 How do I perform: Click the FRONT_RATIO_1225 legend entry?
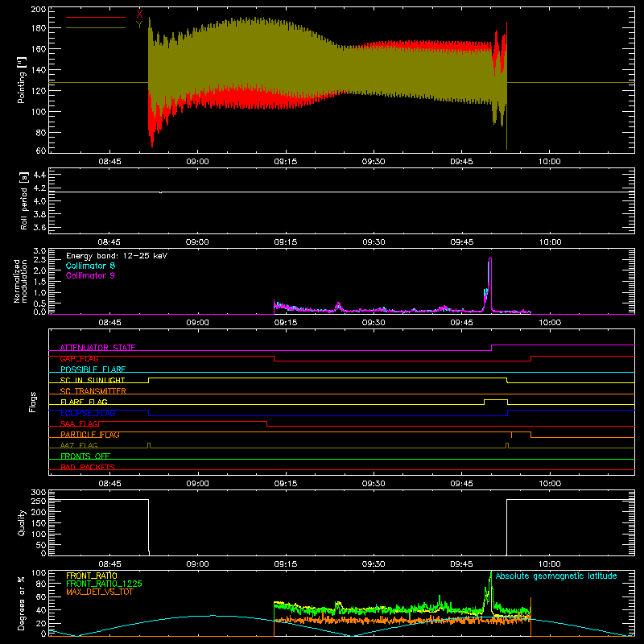105,584
